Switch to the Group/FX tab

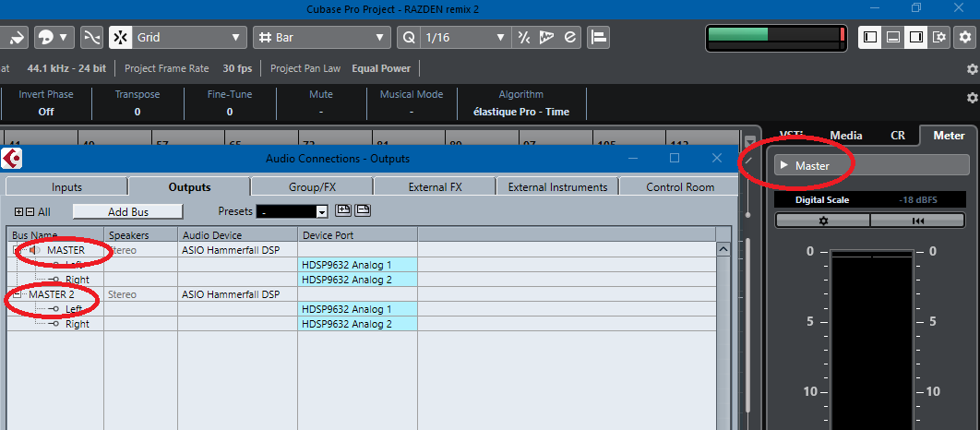pos(312,187)
